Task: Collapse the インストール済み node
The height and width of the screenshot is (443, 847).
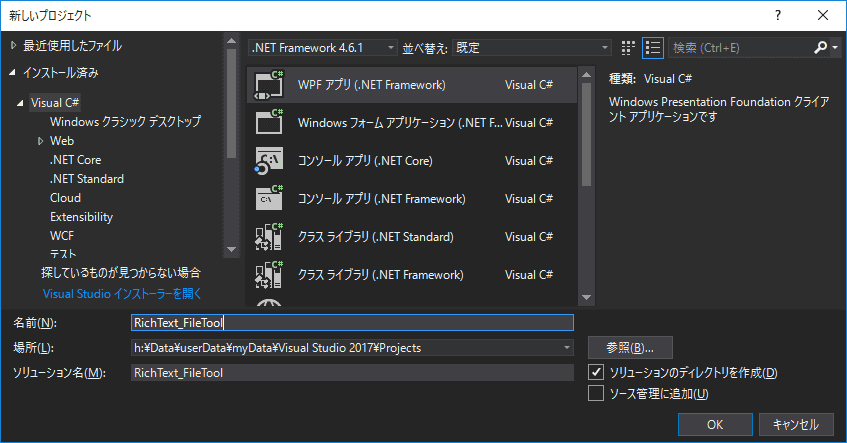Action: tap(12, 72)
